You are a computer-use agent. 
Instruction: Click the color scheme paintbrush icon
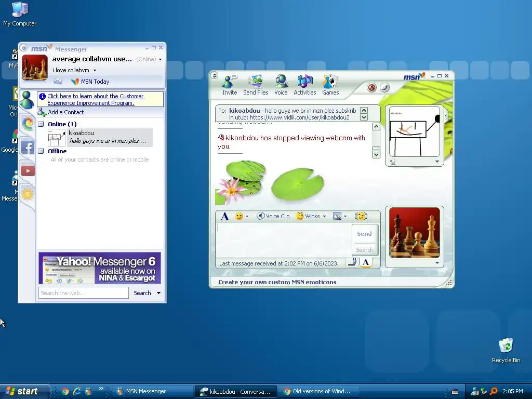click(x=384, y=88)
